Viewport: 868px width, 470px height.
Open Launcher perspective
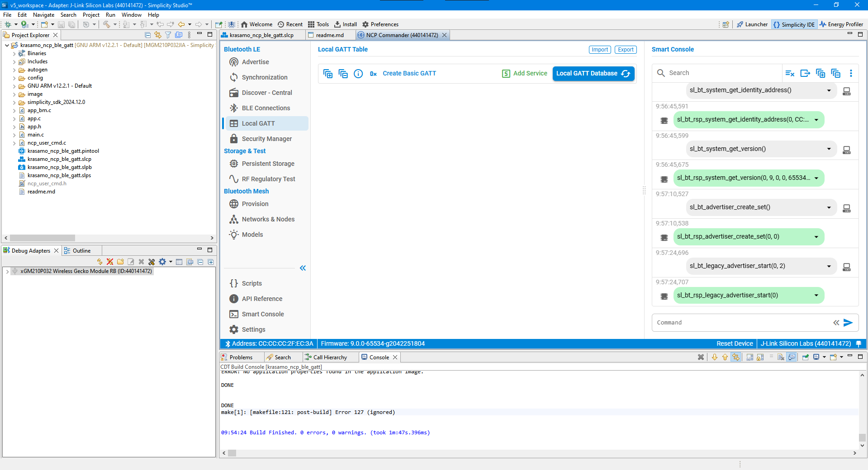pos(752,24)
